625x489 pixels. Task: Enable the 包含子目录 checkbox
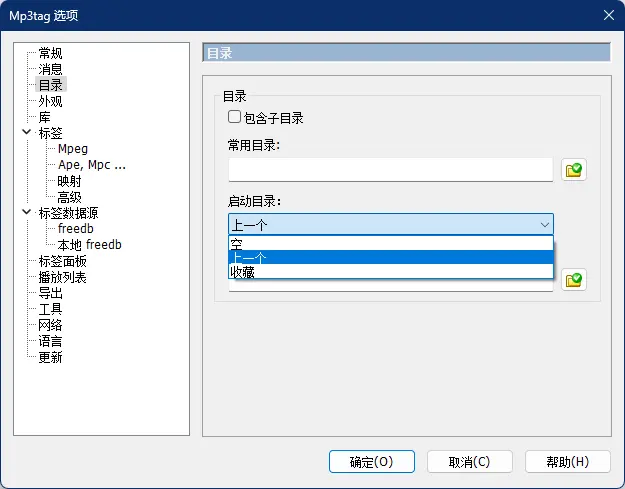(x=235, y=118)
